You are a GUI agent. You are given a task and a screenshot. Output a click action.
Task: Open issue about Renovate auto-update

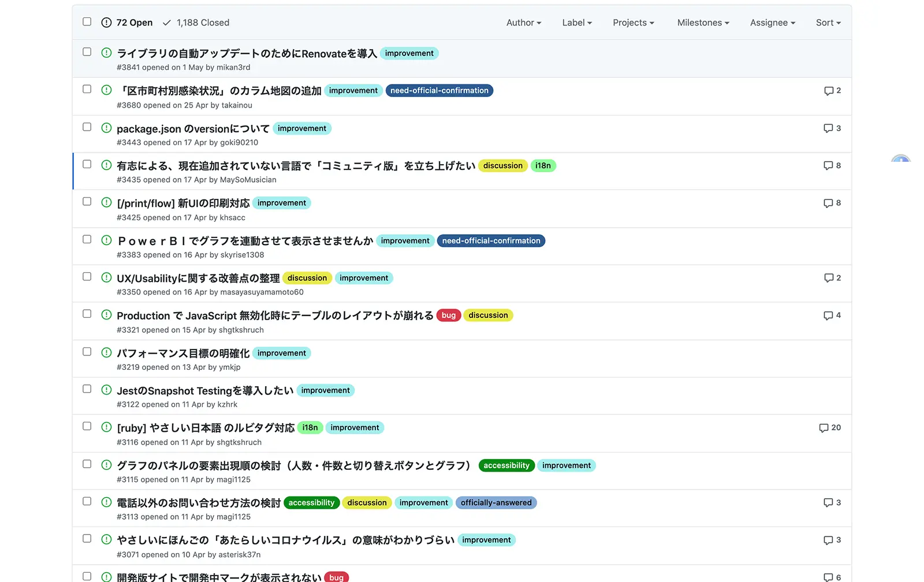coord(247,54)
